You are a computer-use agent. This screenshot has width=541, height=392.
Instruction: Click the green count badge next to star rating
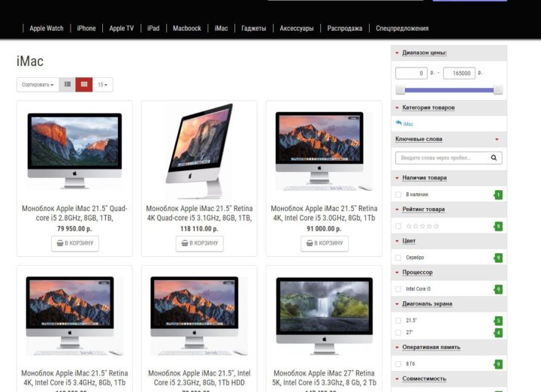pyautogui.click(x=498, y=227)
